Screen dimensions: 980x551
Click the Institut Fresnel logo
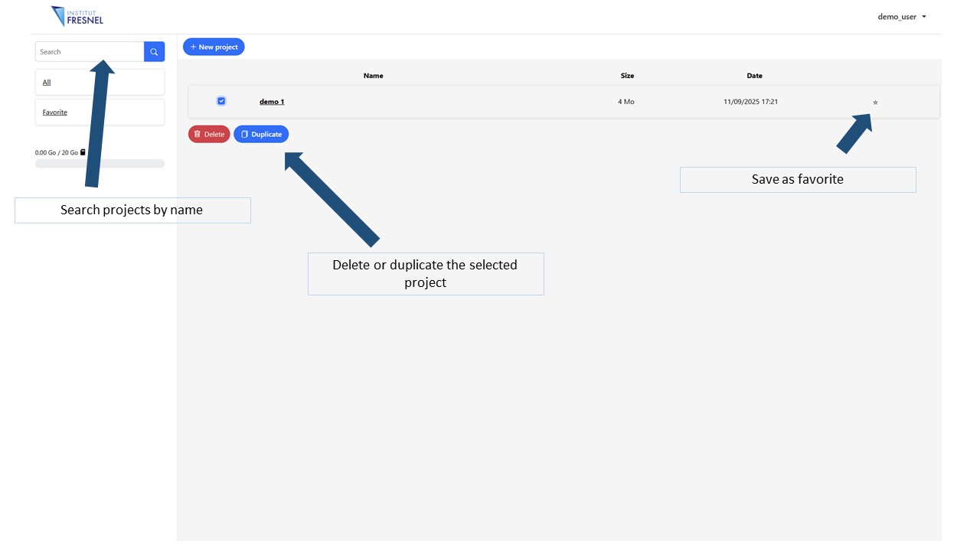click(x=77, y=16)
